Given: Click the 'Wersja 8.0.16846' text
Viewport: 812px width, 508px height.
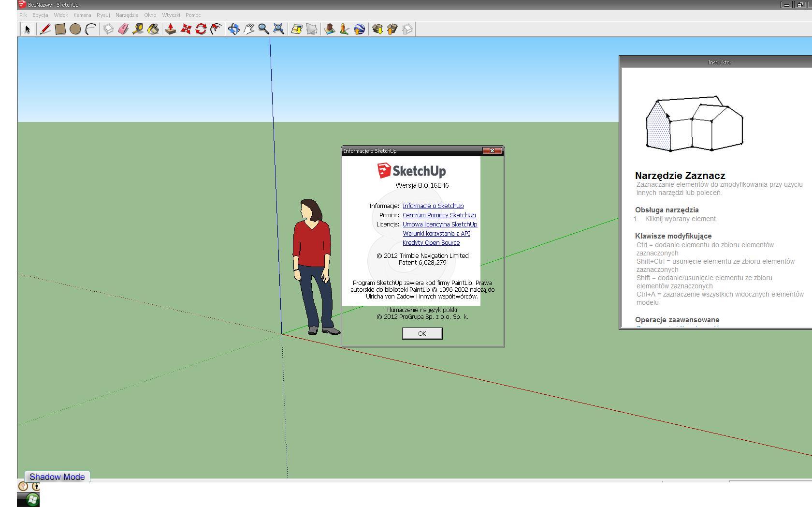Looking at the screenshot, I should click(x=422, y=185).
